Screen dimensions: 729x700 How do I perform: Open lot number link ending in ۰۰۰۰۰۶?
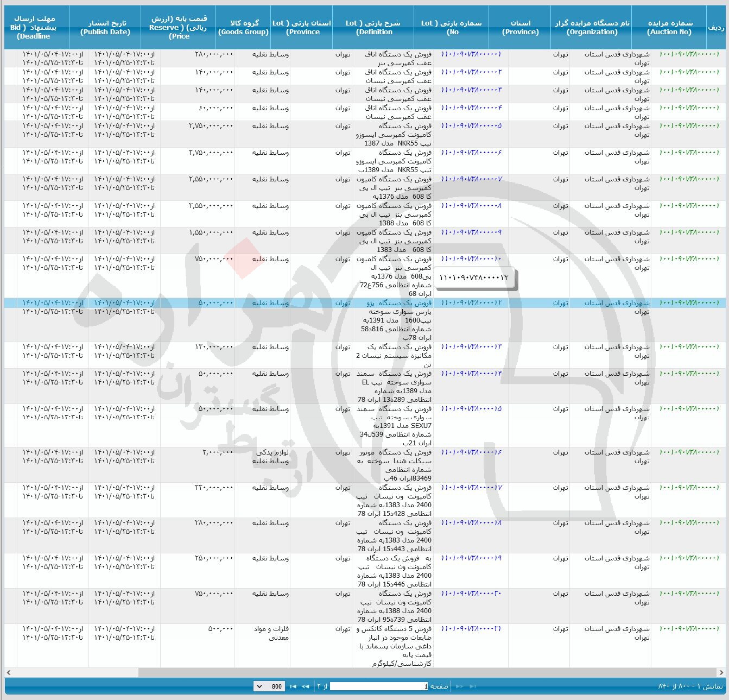click(471, 153)
